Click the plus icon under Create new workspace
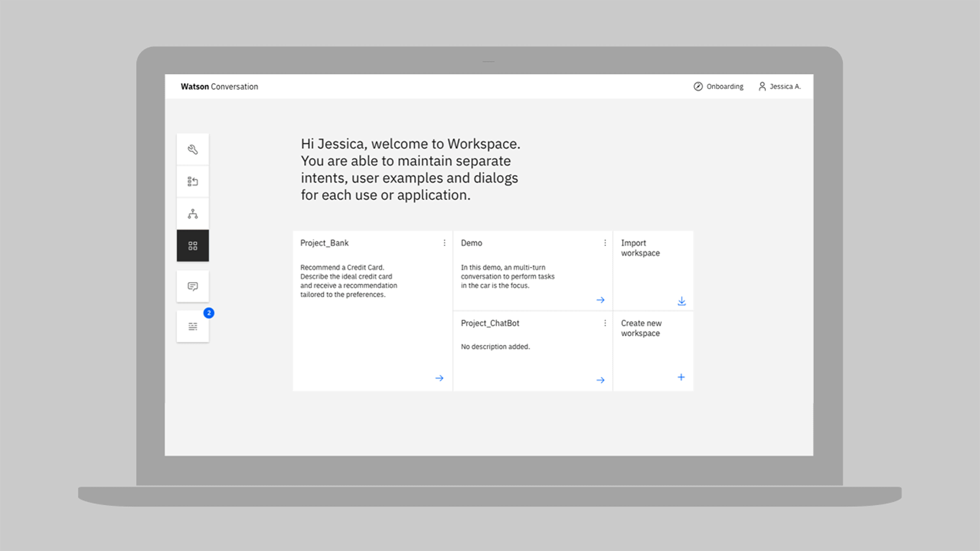This screenshot has width=980, height=551. [681, 377]
